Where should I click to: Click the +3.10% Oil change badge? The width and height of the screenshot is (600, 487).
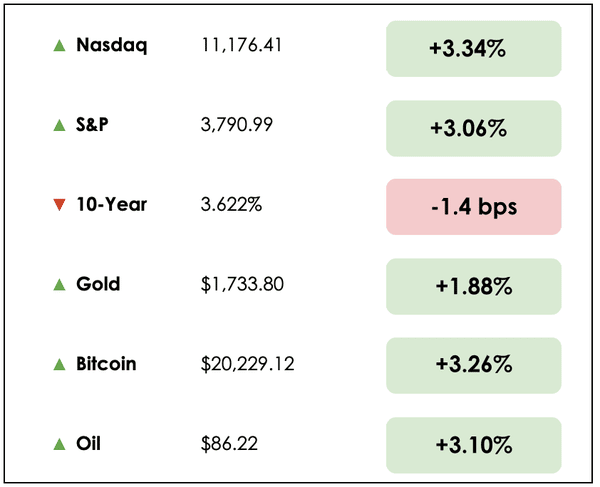pyautogui.click(x=473, y=446)
